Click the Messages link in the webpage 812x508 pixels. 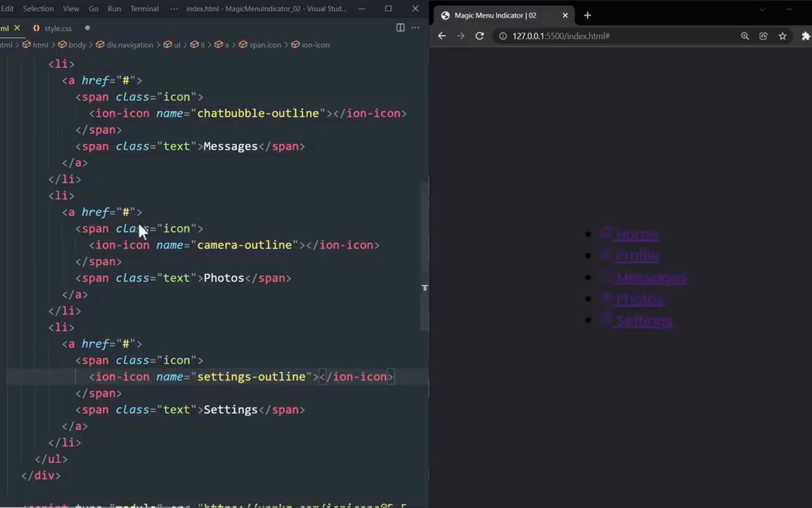tap(651, 278)
